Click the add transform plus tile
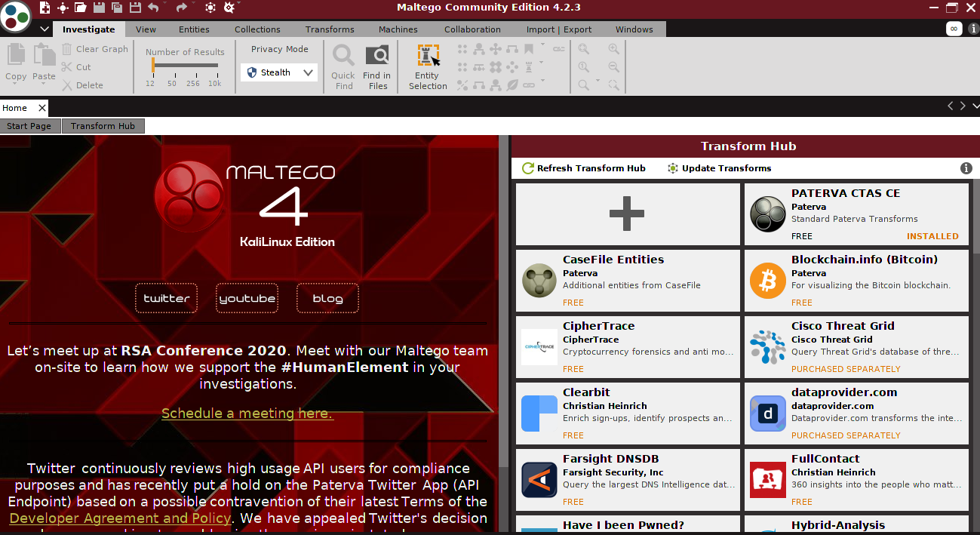 click(x=627, y=214)
